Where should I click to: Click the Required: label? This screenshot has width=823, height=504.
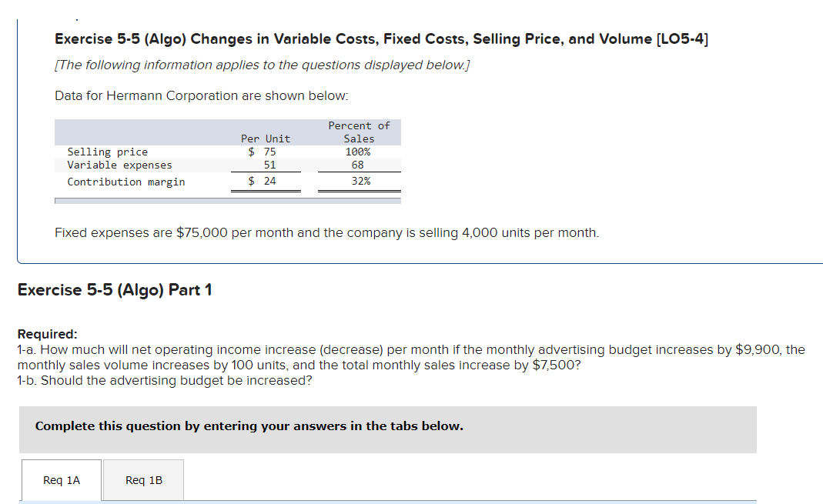44,334
